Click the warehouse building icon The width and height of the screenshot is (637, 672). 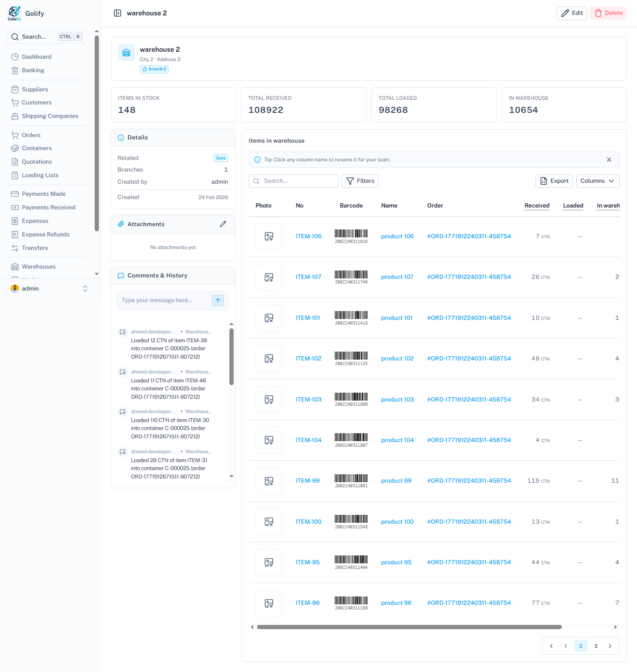(126, 53)
